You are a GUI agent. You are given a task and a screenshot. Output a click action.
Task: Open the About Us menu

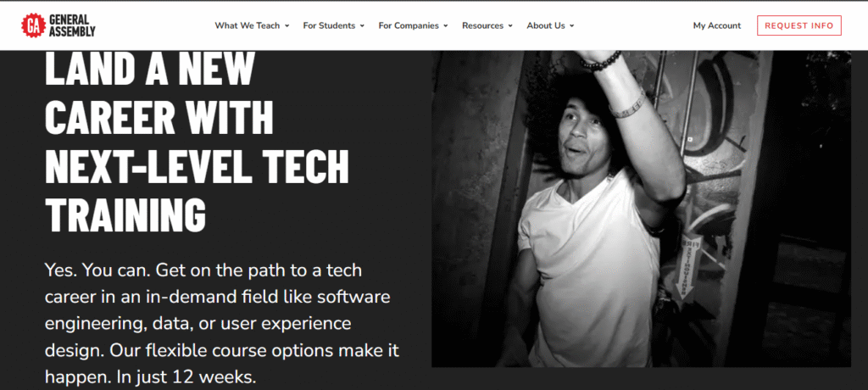click(546, 25)
